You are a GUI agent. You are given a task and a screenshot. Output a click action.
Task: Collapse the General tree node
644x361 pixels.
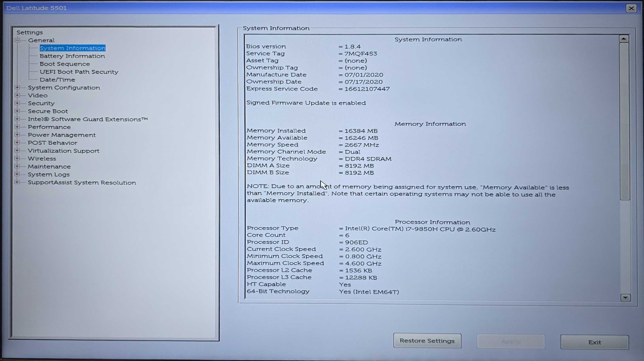coord(17,40)
